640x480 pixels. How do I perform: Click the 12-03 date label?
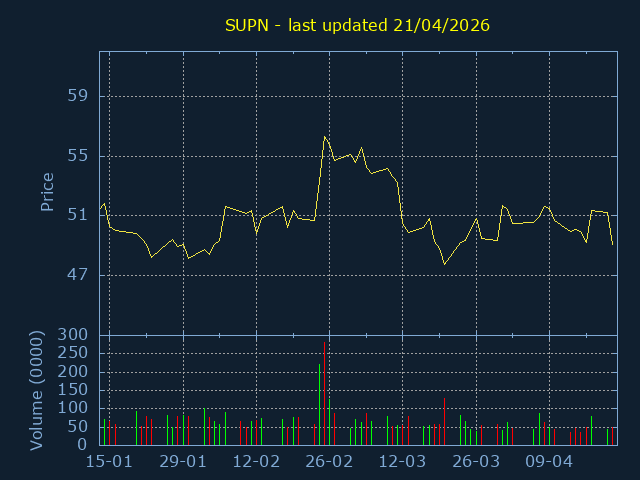402,462
